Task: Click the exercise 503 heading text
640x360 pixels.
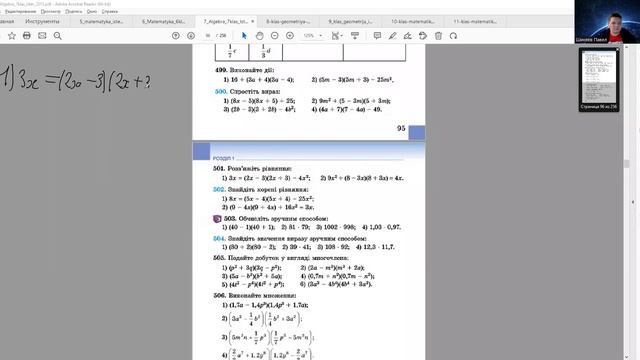Action: point(276,219)
